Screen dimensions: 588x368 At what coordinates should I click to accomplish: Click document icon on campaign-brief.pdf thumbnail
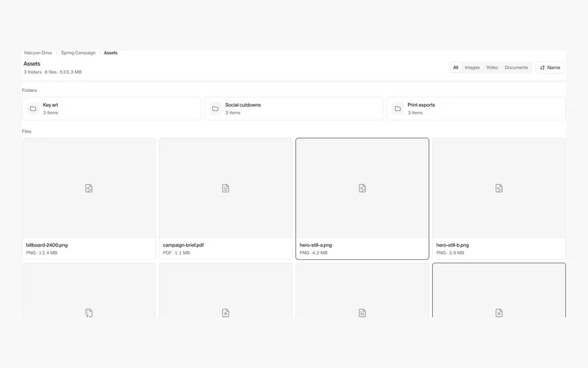[x=226, y=188]
